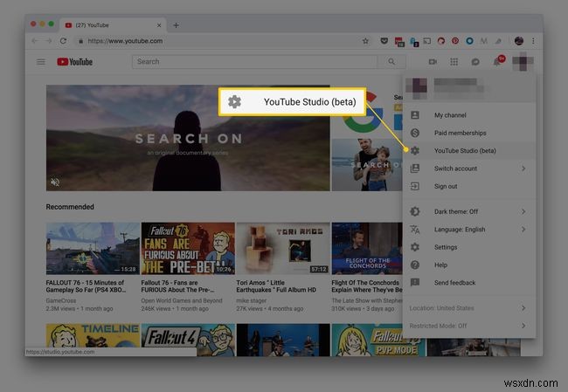Go forward in browser history
The image size is (568, 392).
(49, 41)
